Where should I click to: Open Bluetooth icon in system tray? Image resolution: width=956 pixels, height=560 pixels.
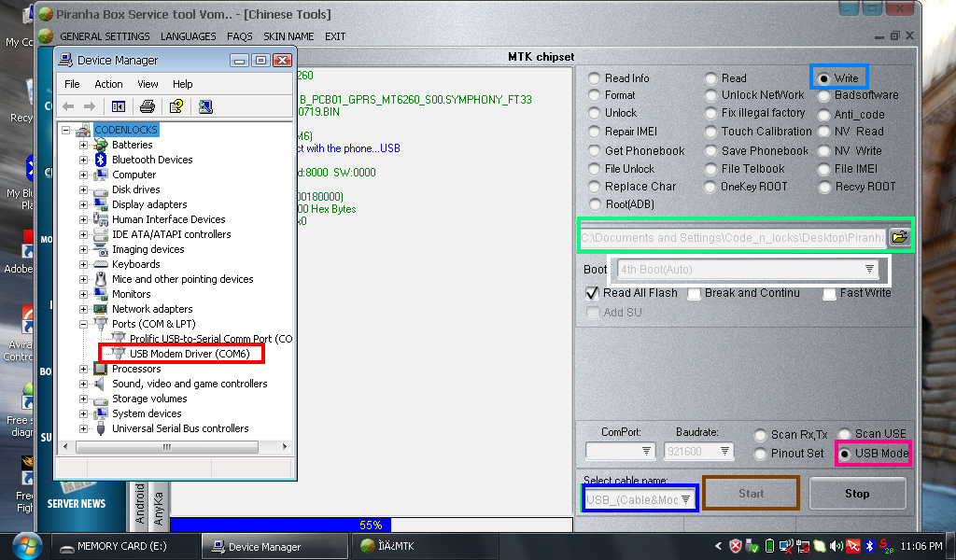pos(867,546)
